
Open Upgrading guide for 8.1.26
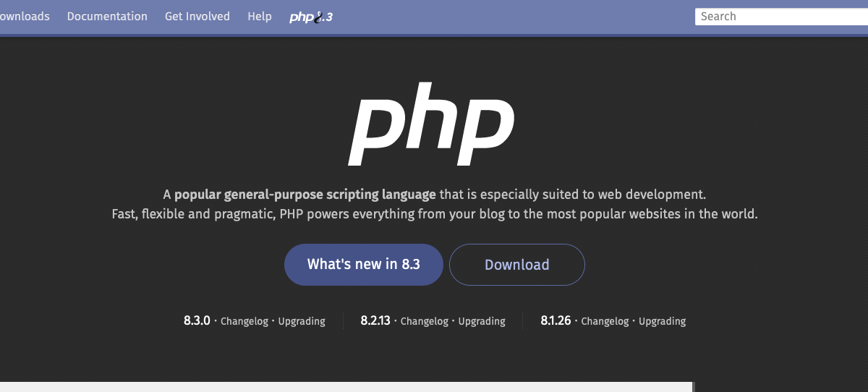pyautogui.click(x=663, y=321)
